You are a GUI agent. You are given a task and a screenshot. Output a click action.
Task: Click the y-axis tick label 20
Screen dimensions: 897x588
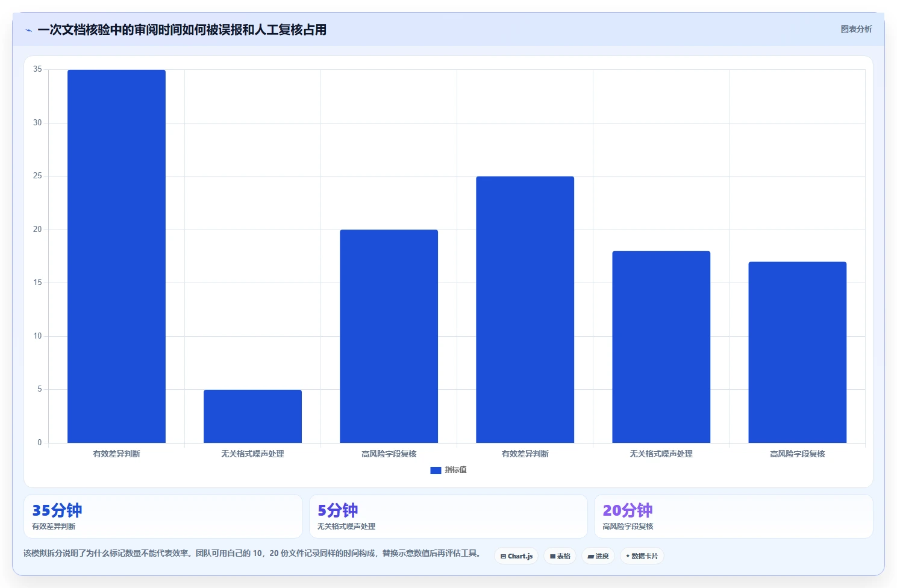37,230
